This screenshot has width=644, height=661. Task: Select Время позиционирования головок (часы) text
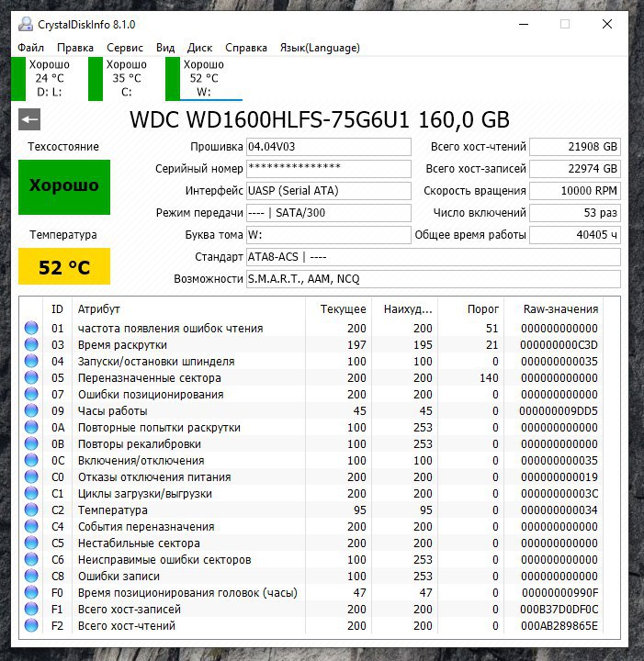(187, 593)
